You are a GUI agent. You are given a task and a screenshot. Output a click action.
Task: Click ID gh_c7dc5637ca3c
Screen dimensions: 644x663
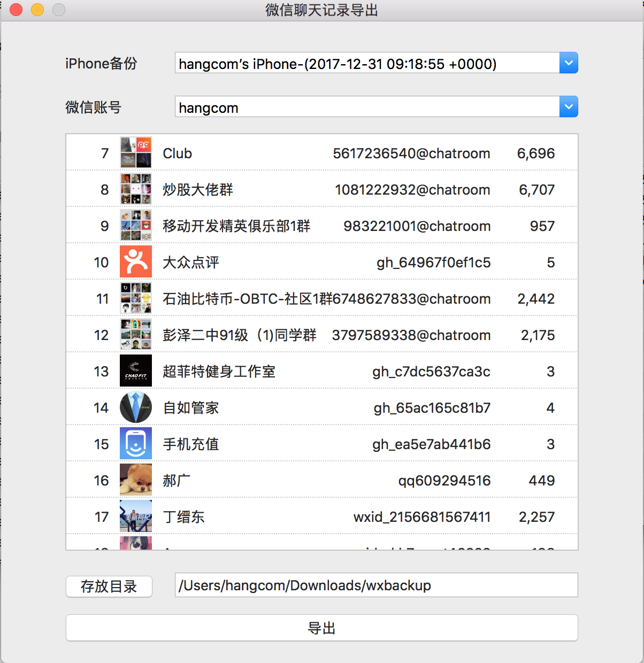pos(432,372)
